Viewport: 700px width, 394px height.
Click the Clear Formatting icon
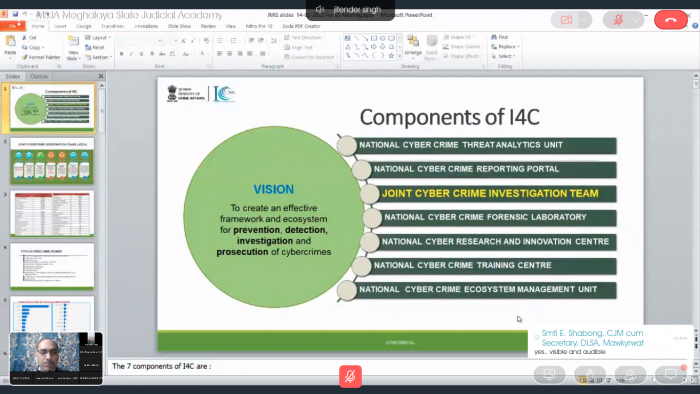(206, 41)
